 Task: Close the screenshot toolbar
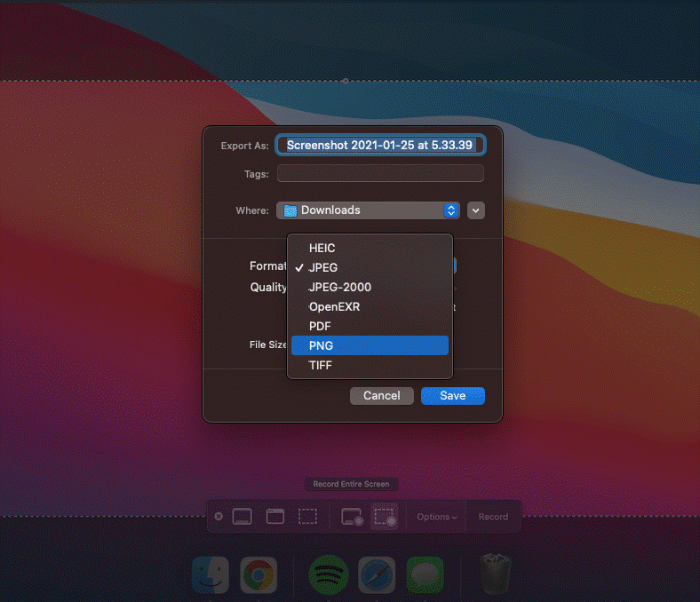tap(219, 517)
